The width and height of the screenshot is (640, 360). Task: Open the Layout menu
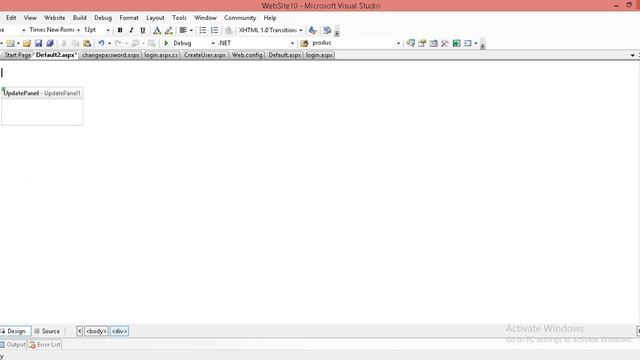[156, 18]
